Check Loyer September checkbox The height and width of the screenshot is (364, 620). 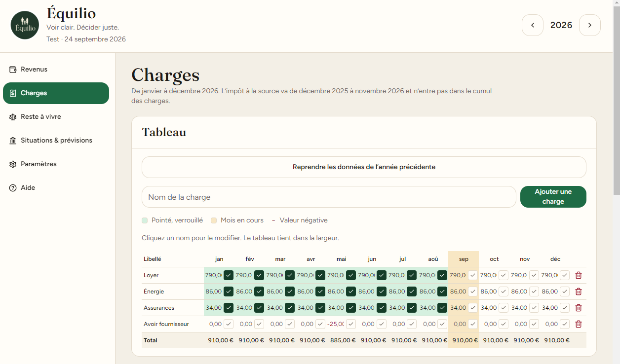point(473,275)
